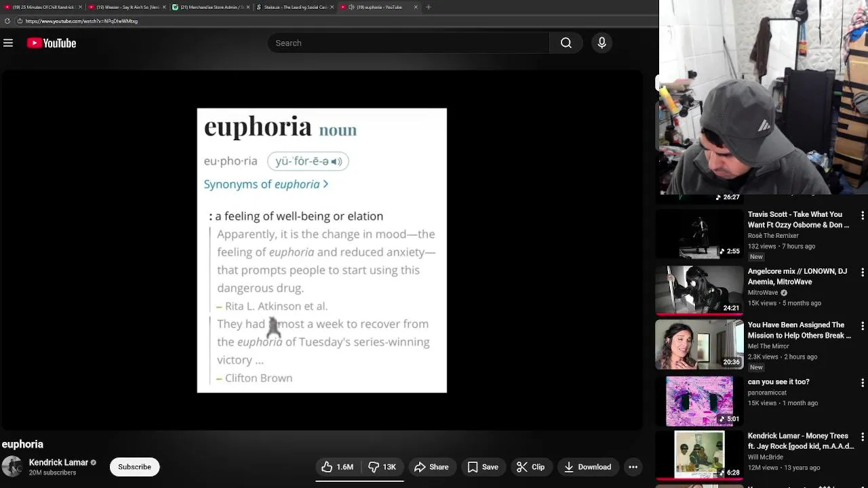Open MitroWave channel name

(x=763, y=293)
